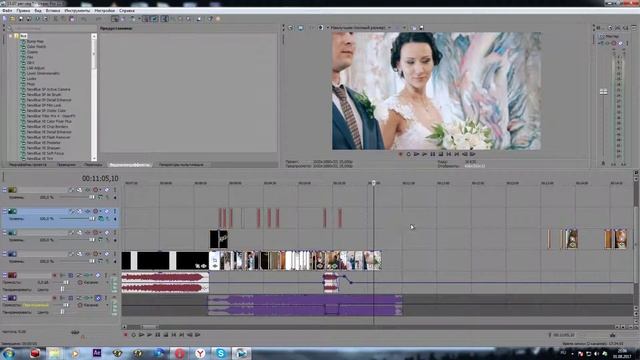Adjust the Master bus volume fader
The image size is (640, 360).
tap(604, 92)
